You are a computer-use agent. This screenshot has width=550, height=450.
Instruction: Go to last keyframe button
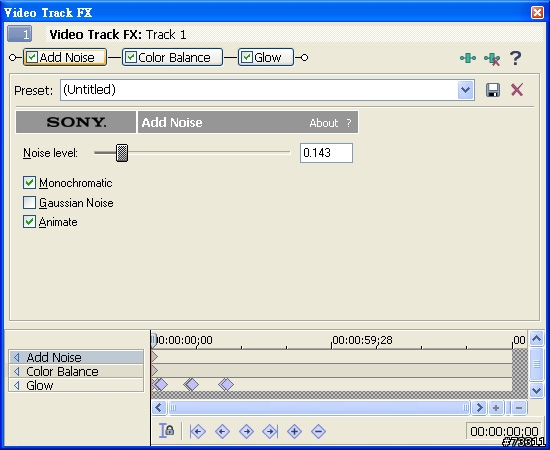click(270, 431)
